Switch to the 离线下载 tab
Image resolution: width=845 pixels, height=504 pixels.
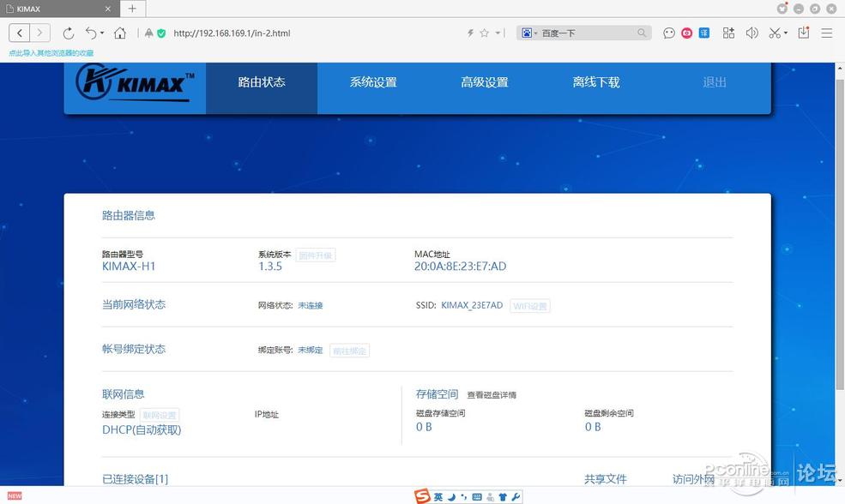point(595,82)
